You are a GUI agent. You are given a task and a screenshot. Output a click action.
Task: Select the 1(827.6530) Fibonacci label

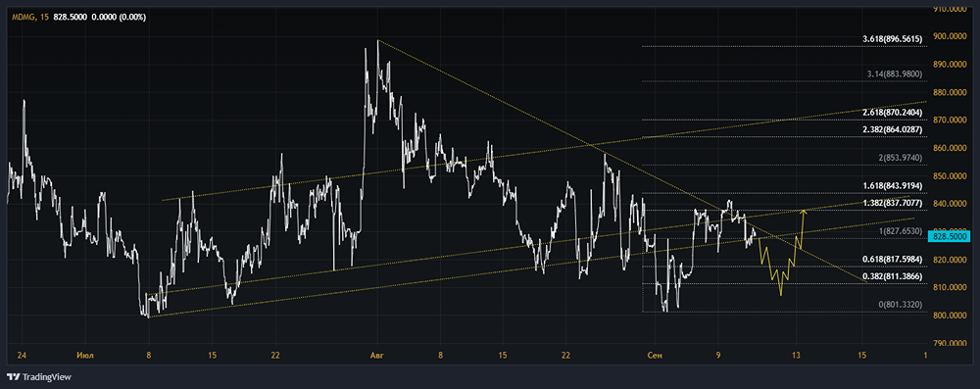900,231
